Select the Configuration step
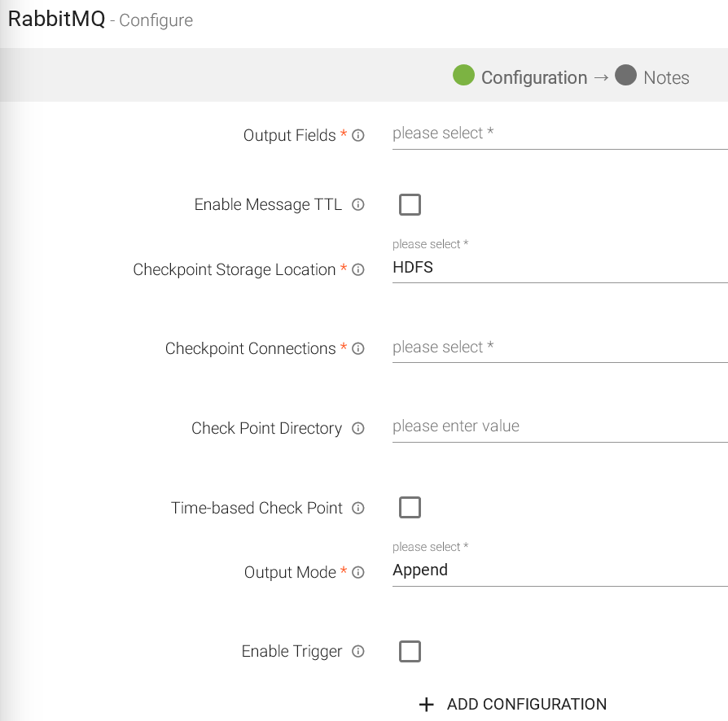 [533, 76]
